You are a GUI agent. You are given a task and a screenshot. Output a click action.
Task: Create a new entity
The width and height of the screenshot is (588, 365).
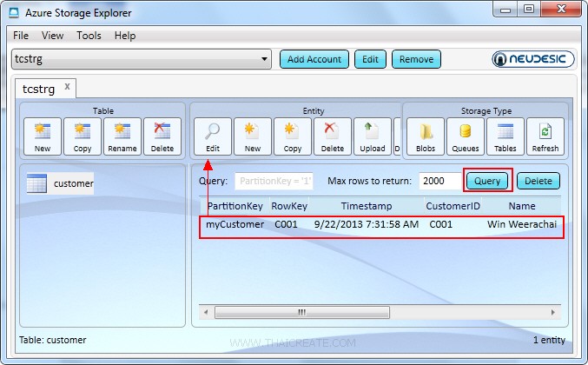(253, 136)
